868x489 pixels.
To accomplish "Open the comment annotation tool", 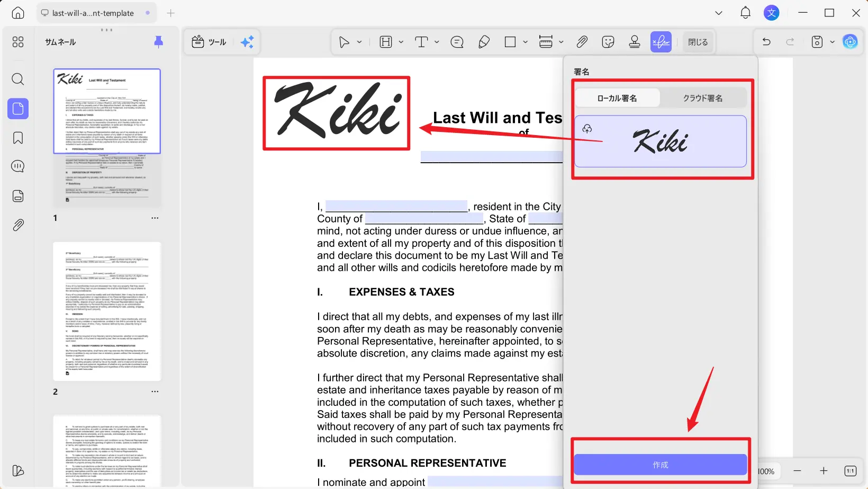I will (457, 41).
